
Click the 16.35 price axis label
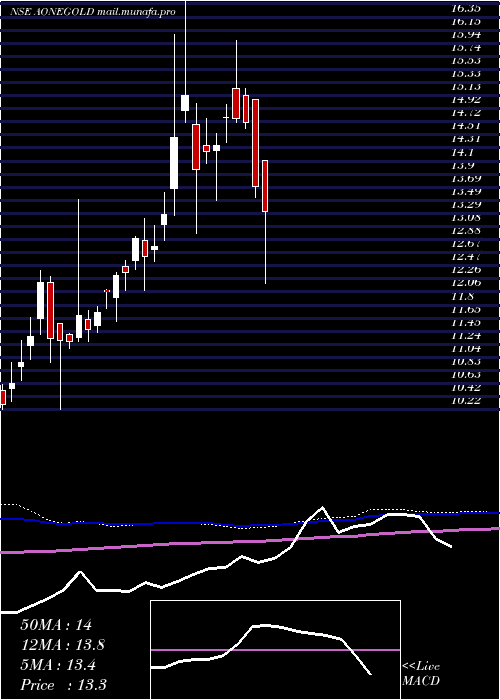466,8
